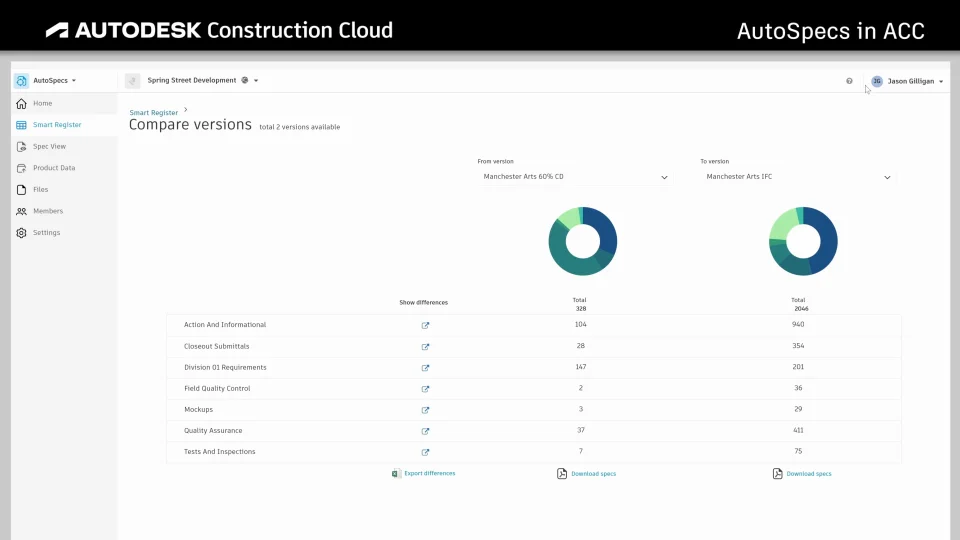Image resolution: width=960 pixels, height=540 pixels.
Task: Open Settings from the sidebar
Action: point(46,233)
